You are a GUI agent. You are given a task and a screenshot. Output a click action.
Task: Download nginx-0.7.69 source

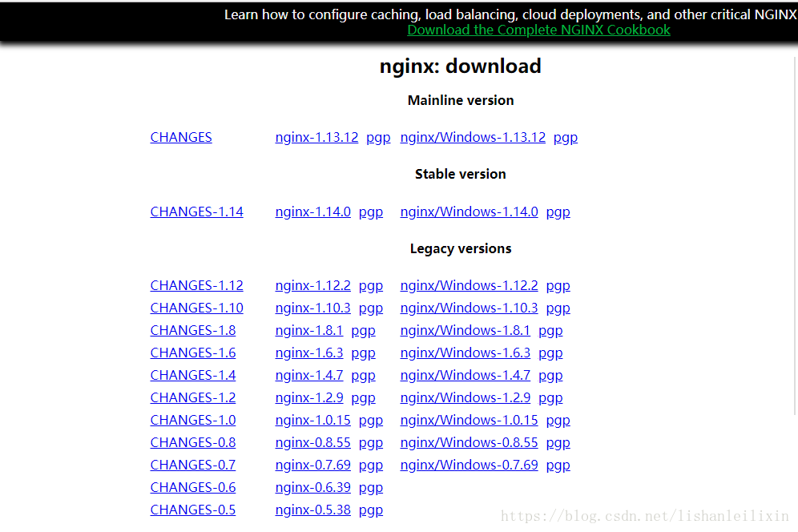coord(313,465)
